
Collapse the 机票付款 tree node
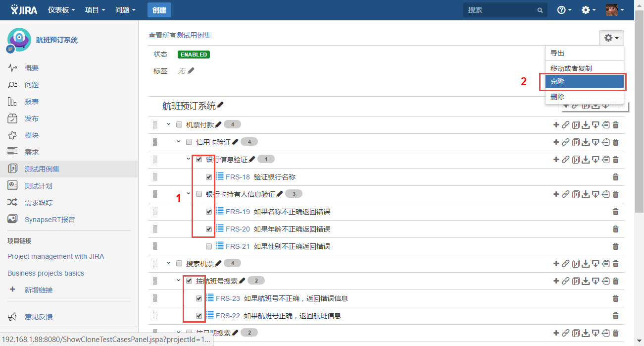click(169, 124)
